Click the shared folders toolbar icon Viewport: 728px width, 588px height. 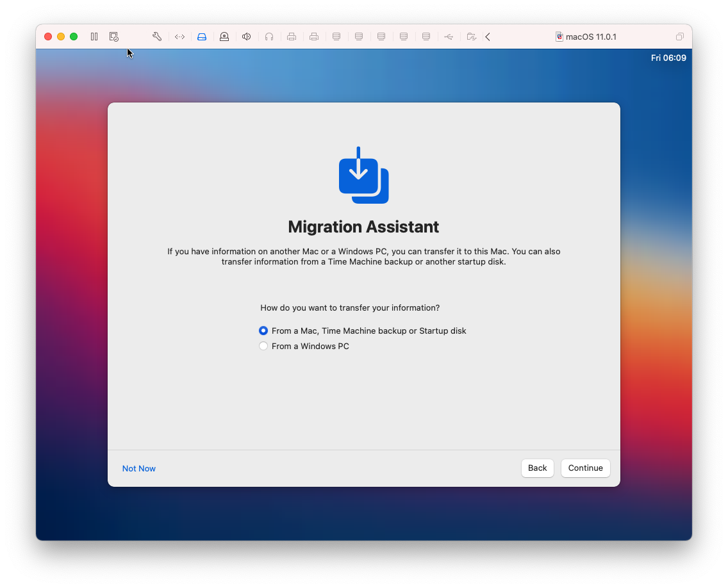coord(471,37)
